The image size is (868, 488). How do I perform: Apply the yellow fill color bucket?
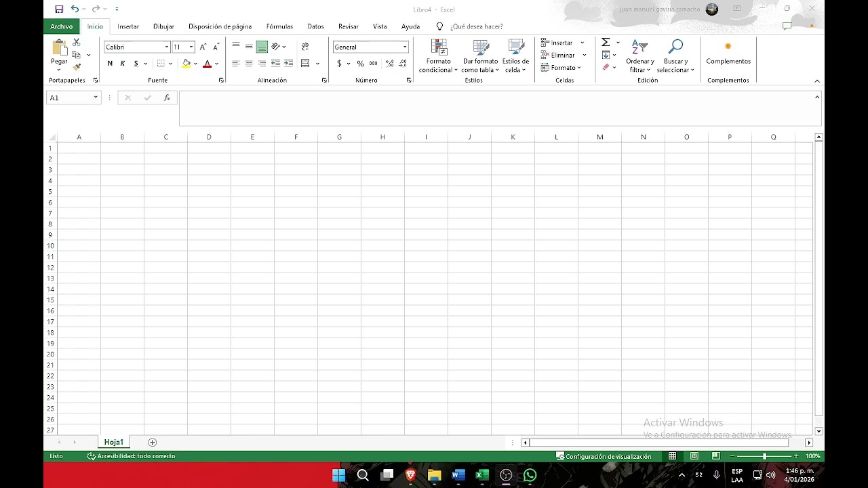[186, 64]
